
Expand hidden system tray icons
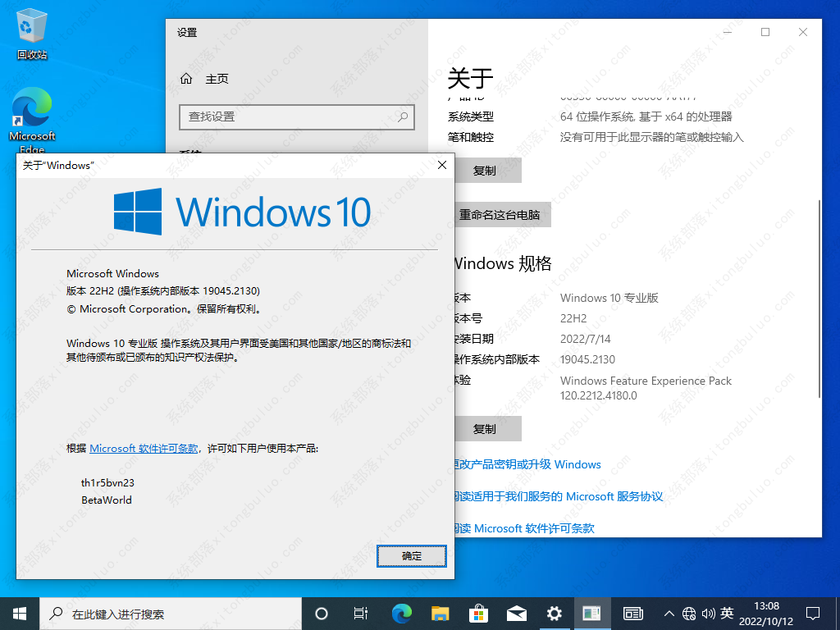669,613
